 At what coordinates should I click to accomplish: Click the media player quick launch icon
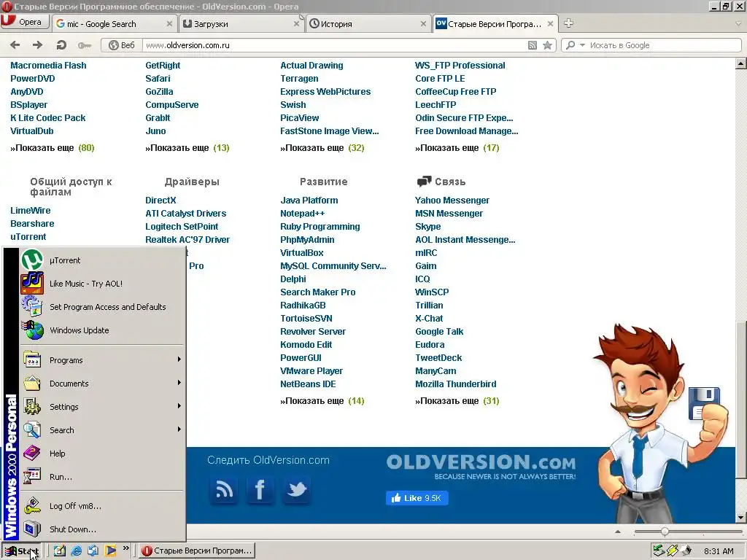111,551
